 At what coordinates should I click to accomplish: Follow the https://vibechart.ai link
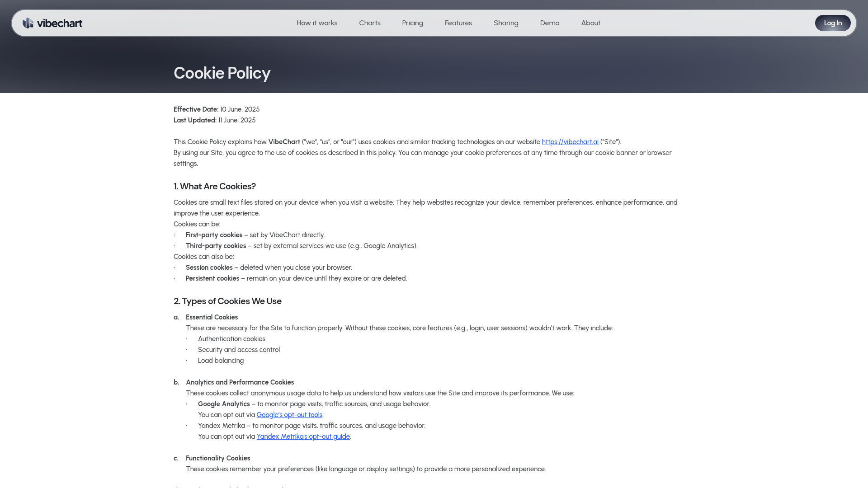pyautogui.click(x=570, y=142)
